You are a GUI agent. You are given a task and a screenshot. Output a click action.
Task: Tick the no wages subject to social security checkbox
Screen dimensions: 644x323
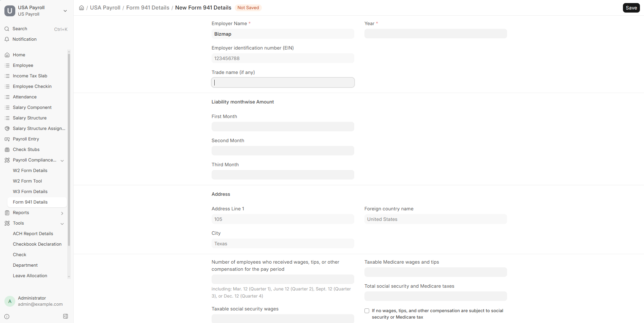pyautogui.click(x=367, y=311)
